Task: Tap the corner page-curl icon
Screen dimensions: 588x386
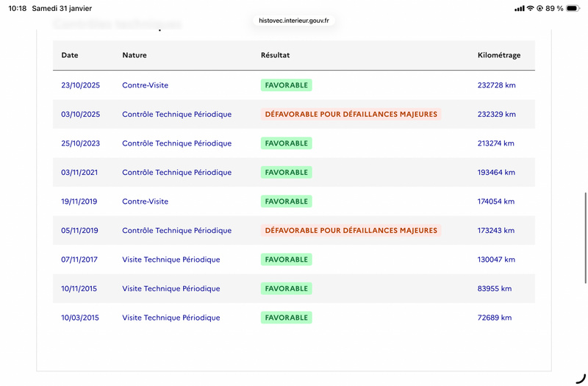Action: click(x=581, y=379)
